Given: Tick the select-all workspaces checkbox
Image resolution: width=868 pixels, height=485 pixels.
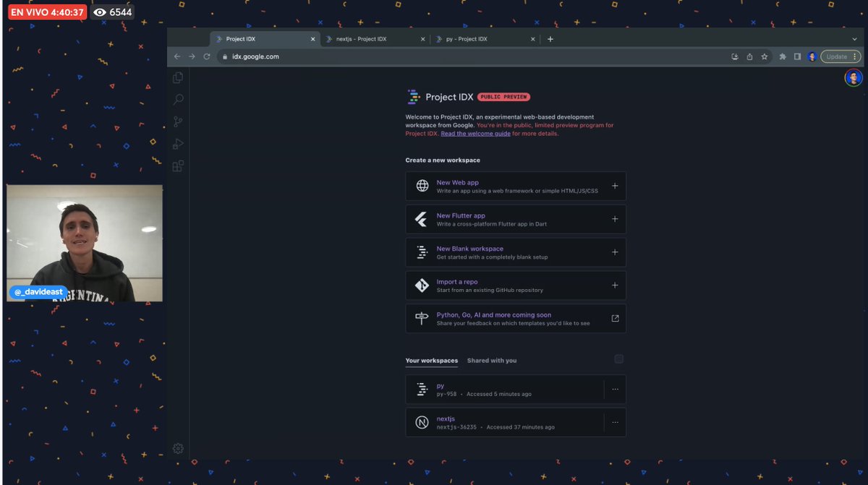Looking at the screenshot, I should coord(618,359).
